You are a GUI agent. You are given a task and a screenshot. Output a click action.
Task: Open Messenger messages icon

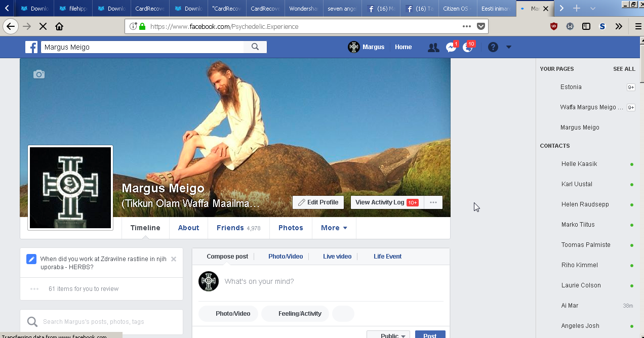coord(451,48)
